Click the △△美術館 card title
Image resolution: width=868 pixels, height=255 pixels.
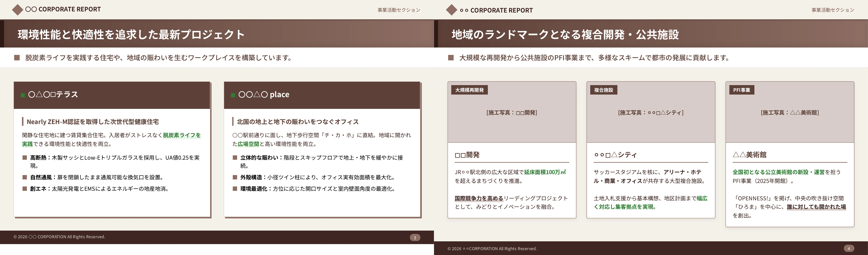(x=749, y=155)
